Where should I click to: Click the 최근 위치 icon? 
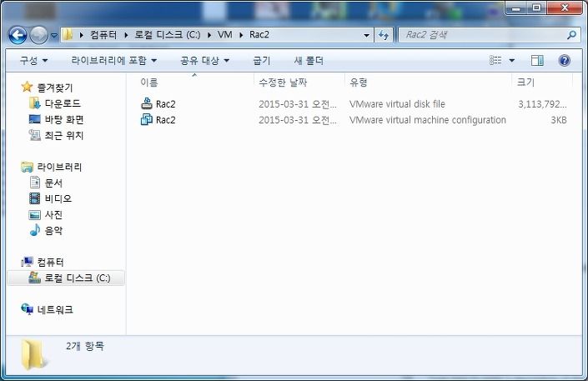[34, 134]
